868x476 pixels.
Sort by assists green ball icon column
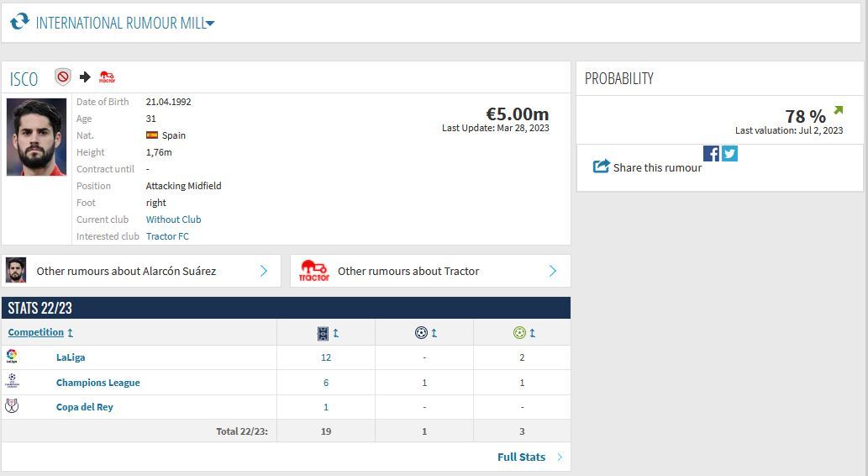point(519,333)
